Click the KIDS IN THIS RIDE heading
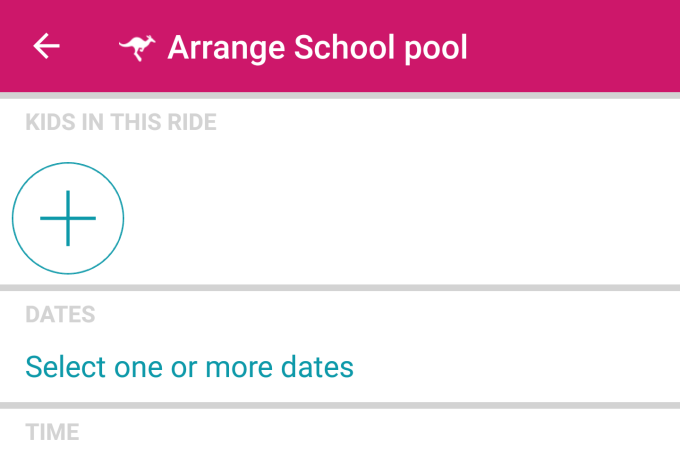 click(121, 122)
